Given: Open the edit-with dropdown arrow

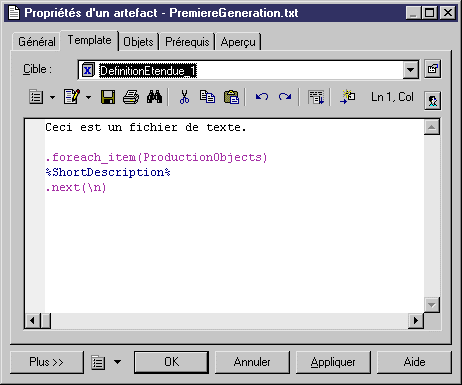Looking at the screenshot, I should tap(88, 97).
